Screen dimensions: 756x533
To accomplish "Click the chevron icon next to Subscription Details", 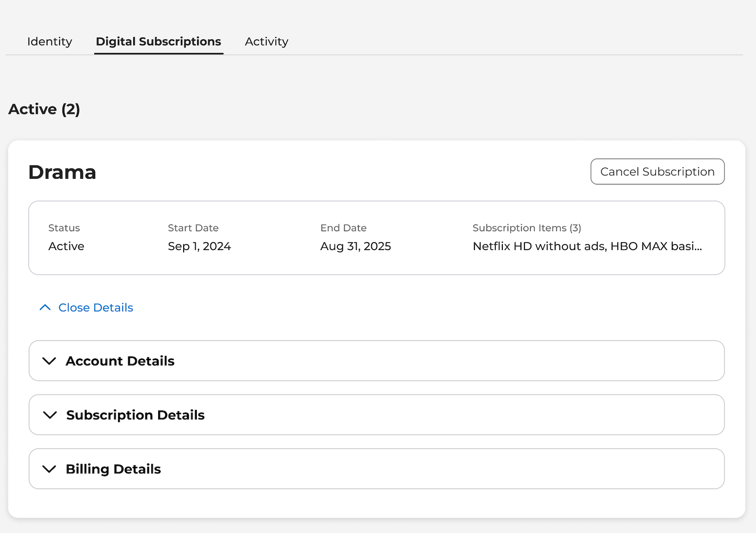I will (50, 415).
